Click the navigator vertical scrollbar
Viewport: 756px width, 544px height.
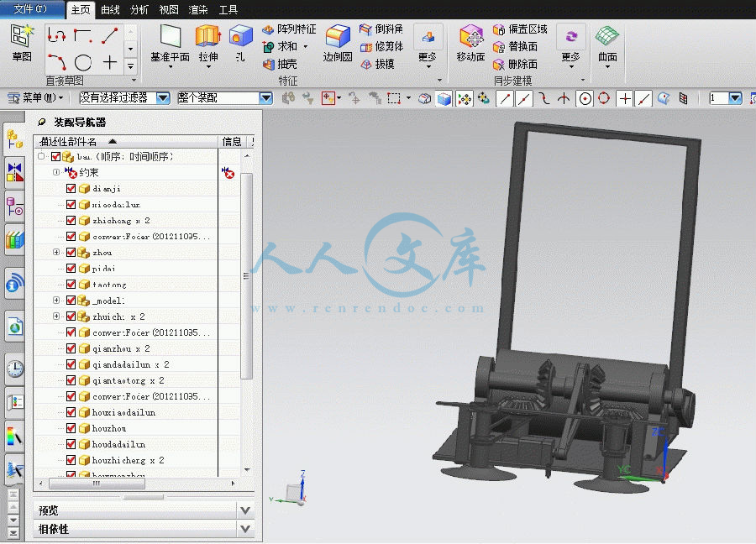[x=247, y=276]
